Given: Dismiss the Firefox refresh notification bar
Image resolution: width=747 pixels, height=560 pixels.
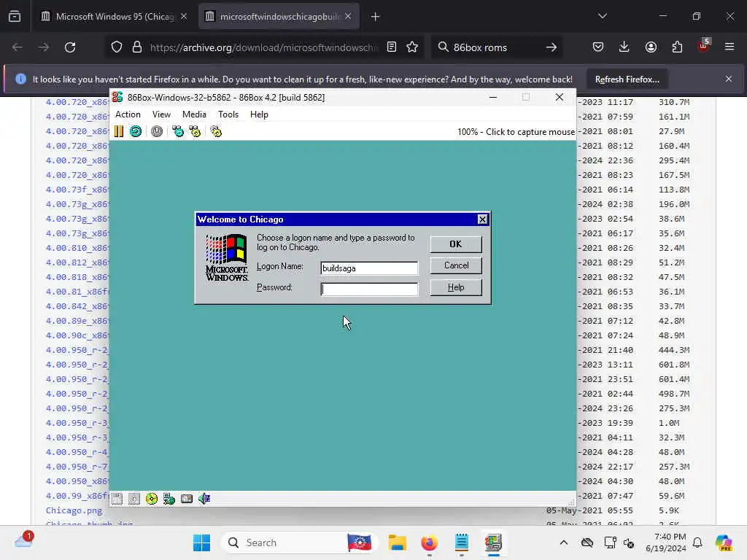Looking at the screenshot, I should 729,79.
